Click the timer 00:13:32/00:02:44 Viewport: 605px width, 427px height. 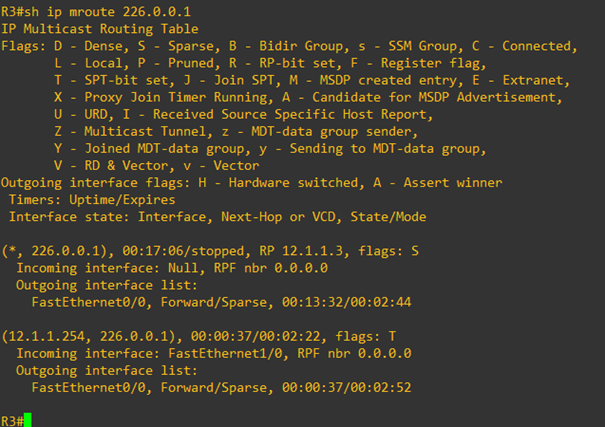point(346,302)
